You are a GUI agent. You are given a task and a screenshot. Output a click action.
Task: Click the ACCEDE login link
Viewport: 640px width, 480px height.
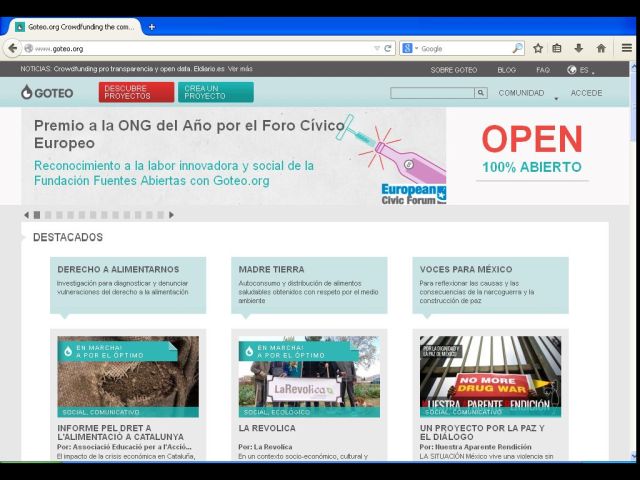[x=586, y=93]
